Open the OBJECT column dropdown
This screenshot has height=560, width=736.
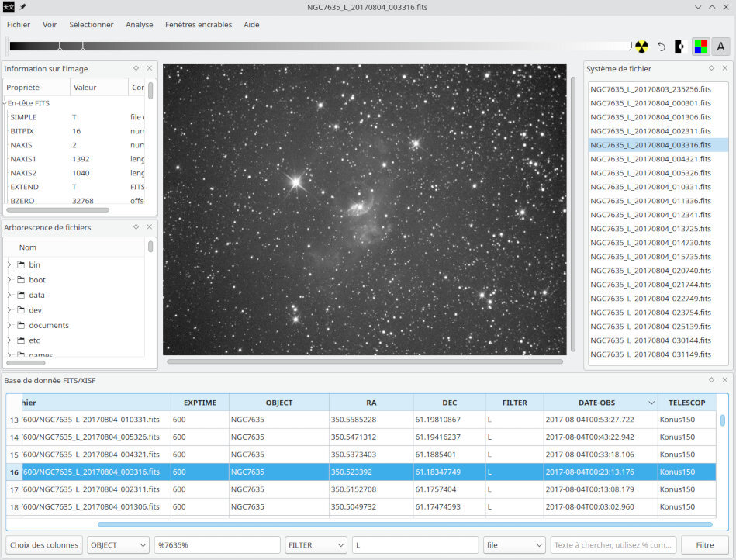118,545
